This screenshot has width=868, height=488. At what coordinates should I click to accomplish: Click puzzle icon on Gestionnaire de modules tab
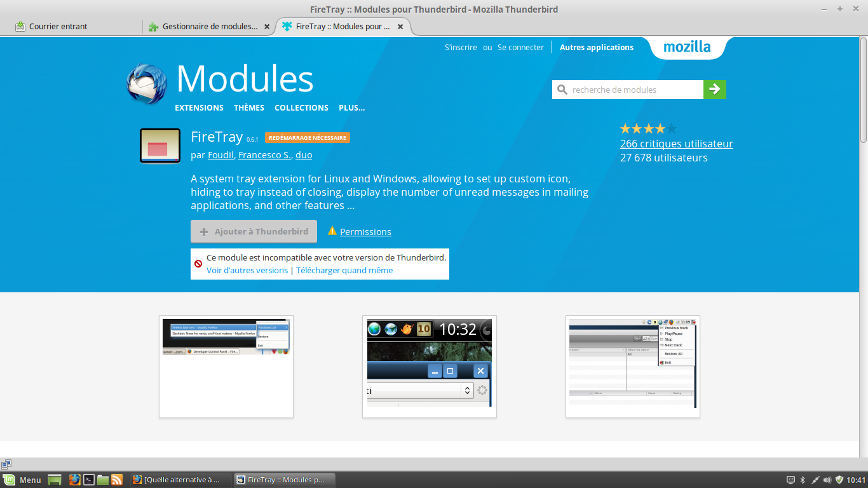click(153, 27)
